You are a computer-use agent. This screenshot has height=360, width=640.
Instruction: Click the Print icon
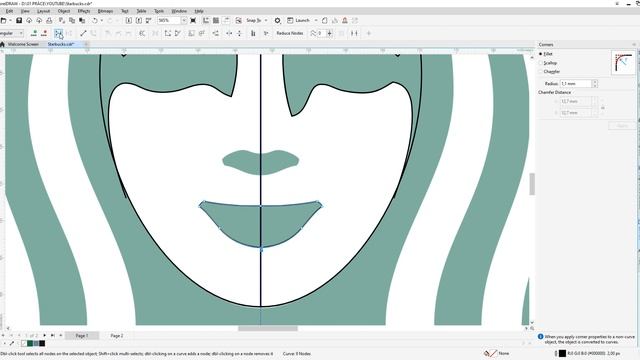click(x=49, y=20)
